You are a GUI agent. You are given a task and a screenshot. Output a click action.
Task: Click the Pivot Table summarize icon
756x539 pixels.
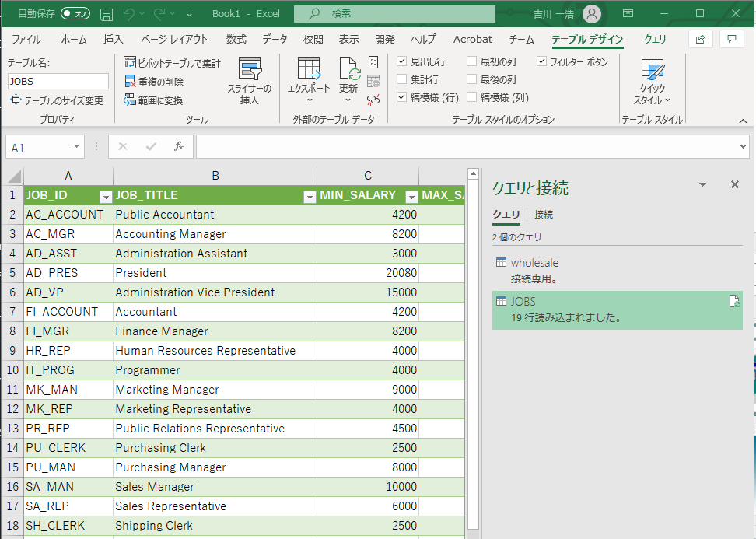tap(131, 63)
